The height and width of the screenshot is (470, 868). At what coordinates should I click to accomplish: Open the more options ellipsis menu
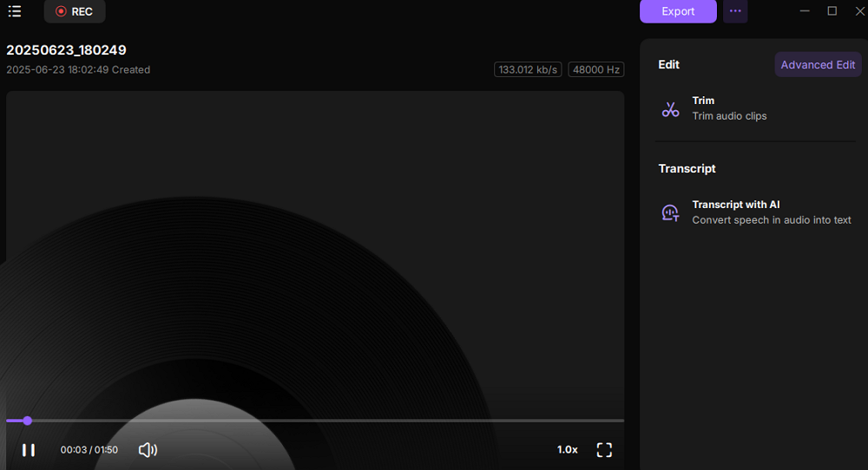pos(735,11)
